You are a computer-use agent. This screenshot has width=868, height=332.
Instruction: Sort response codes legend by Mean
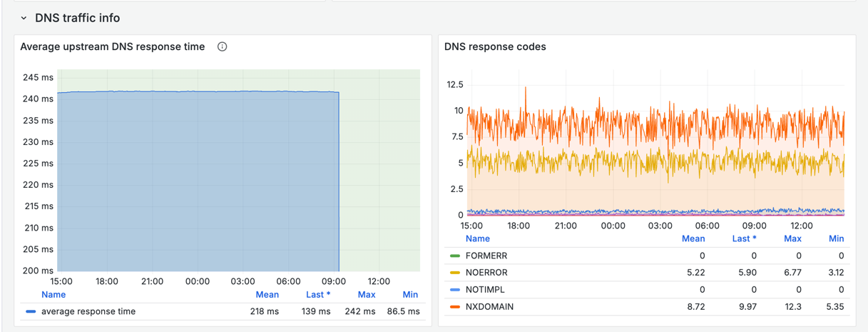(693, 238)
